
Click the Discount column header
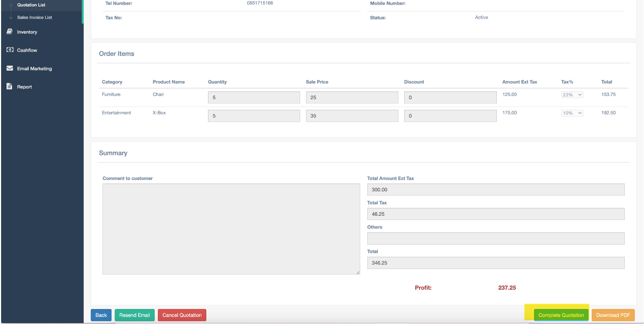[414, 82]
